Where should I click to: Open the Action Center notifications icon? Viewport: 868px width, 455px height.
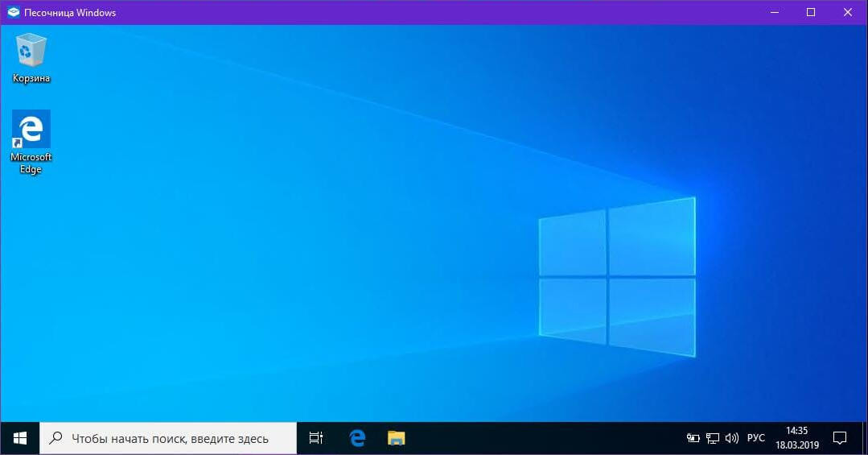point(840,438)
